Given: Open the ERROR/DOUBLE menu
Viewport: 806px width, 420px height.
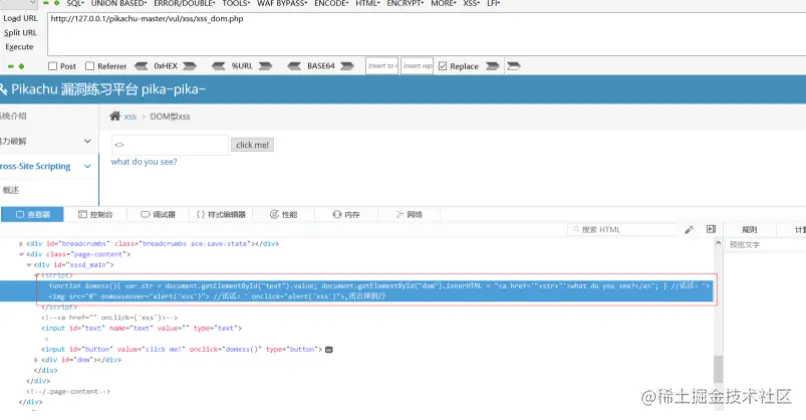Looking at the screenshot, I should pyautogui.click(x=185, y=4).
